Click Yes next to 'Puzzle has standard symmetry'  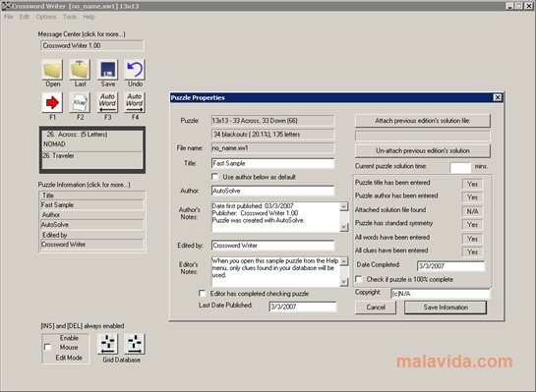pos(472,225)
